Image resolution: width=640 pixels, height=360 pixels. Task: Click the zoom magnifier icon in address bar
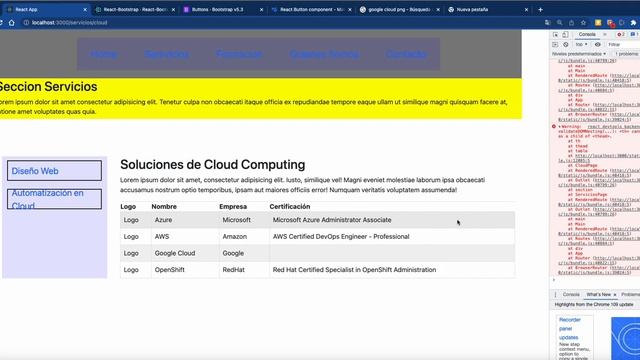click(560, 23)
